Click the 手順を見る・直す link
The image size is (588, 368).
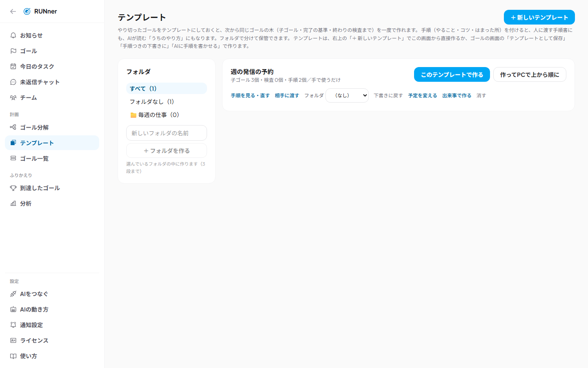tap(250, 96)
